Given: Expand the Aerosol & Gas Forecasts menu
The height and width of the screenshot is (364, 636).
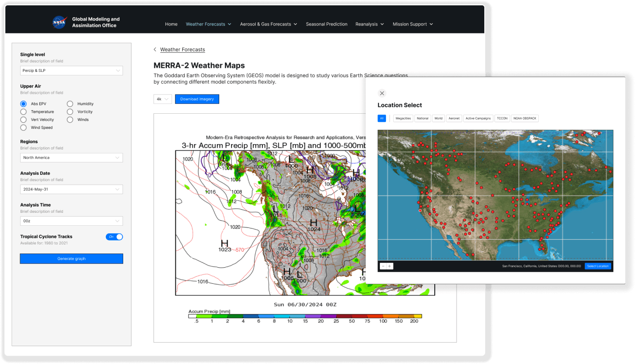Looking at the screenshot, I should (268, 24).
